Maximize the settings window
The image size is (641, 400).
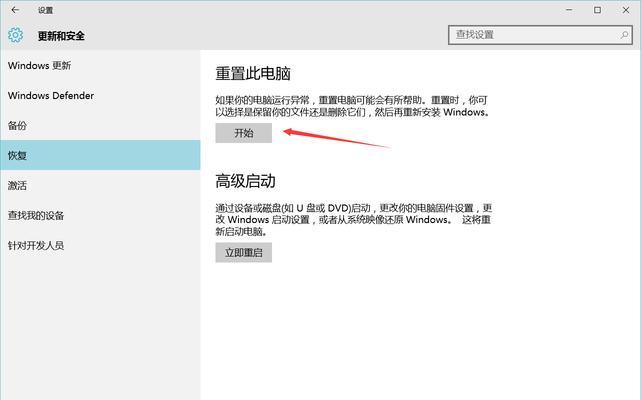tap(597, 10)
